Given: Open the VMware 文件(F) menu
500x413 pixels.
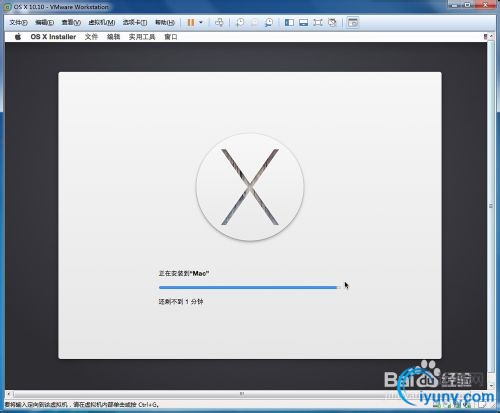Looking at the screenshot, I should (x=18, y=22).
